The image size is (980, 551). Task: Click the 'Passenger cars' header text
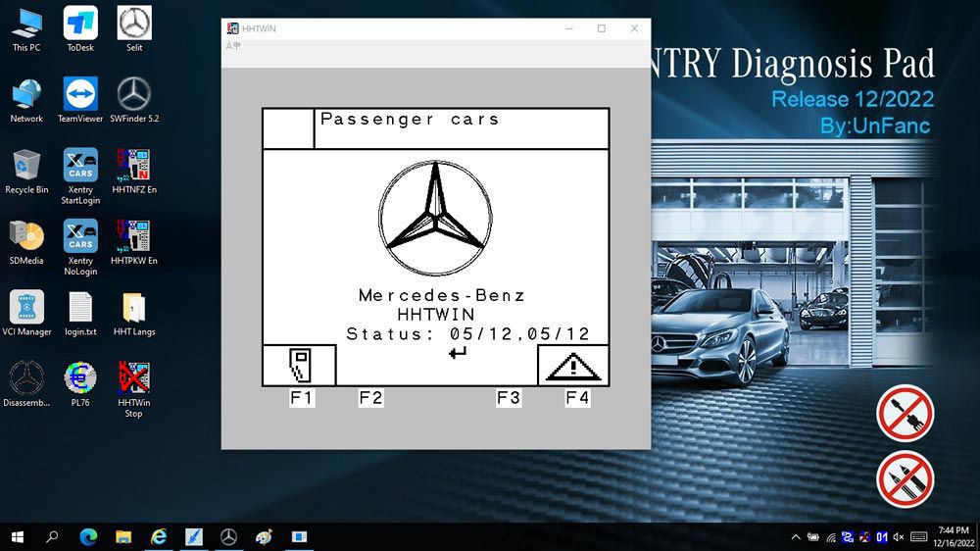[410, 120]
